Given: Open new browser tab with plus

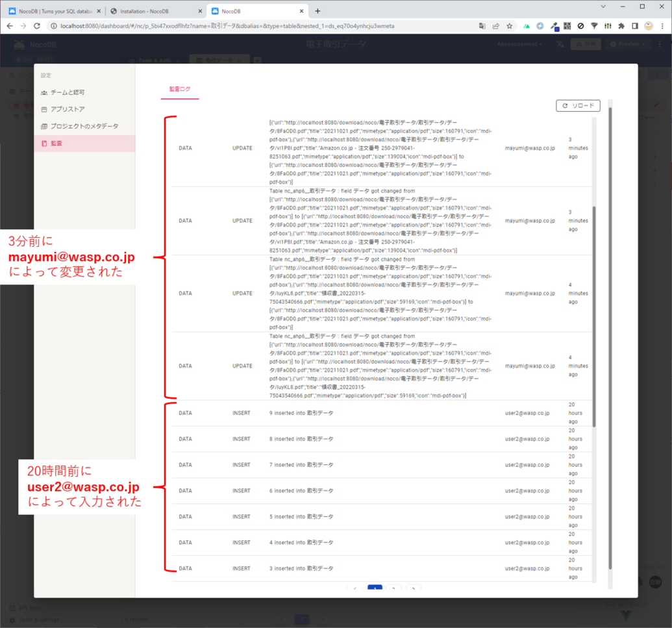Looking at the screenshot, I should click(317, 11).
